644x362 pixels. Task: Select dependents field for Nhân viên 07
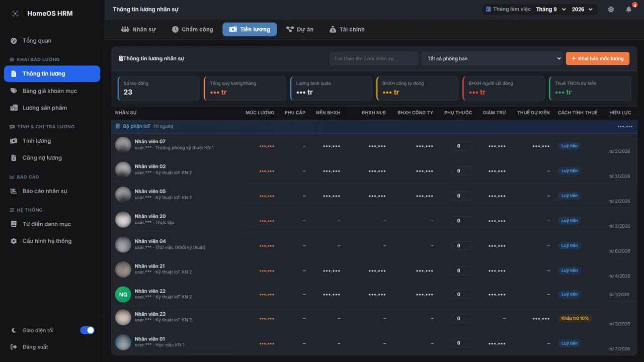coord(461,146)
